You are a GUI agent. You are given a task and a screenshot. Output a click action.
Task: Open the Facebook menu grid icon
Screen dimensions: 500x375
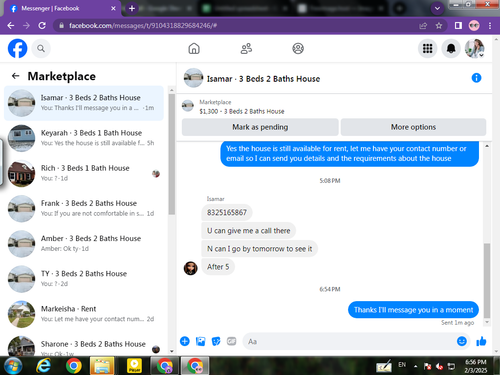[427, 49]
